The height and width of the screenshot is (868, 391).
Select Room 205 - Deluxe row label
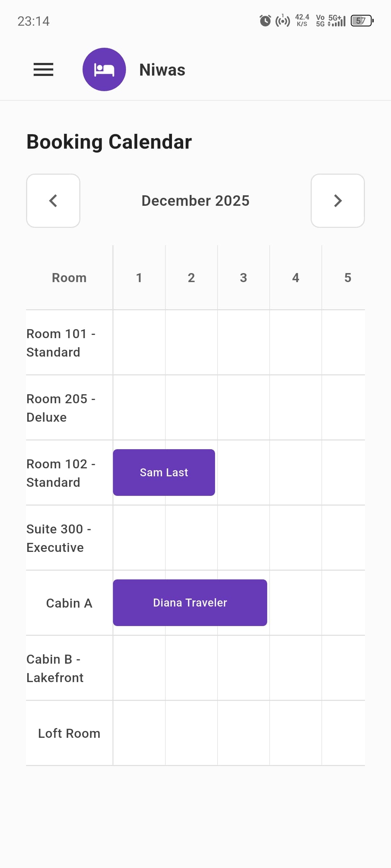pyautogui.click(x=61, y=407)
